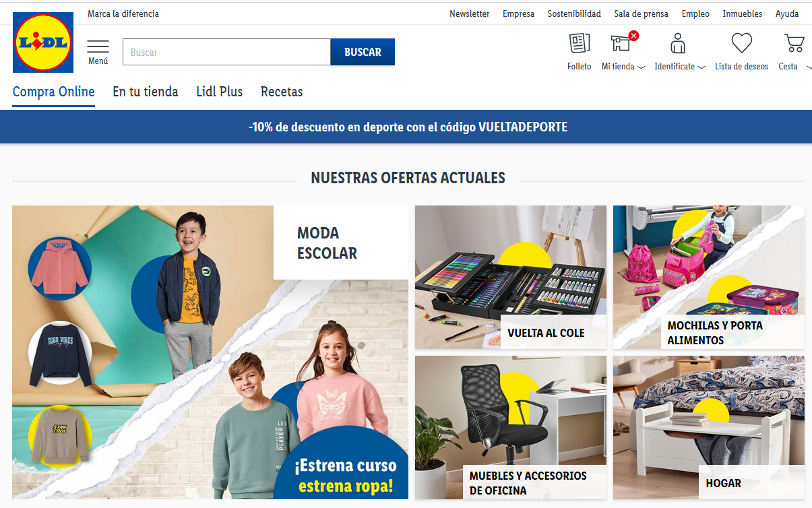Click the VUELTADEPORTE discount banner
Viewport: 812px width, 508px height.
coord(406,127)
